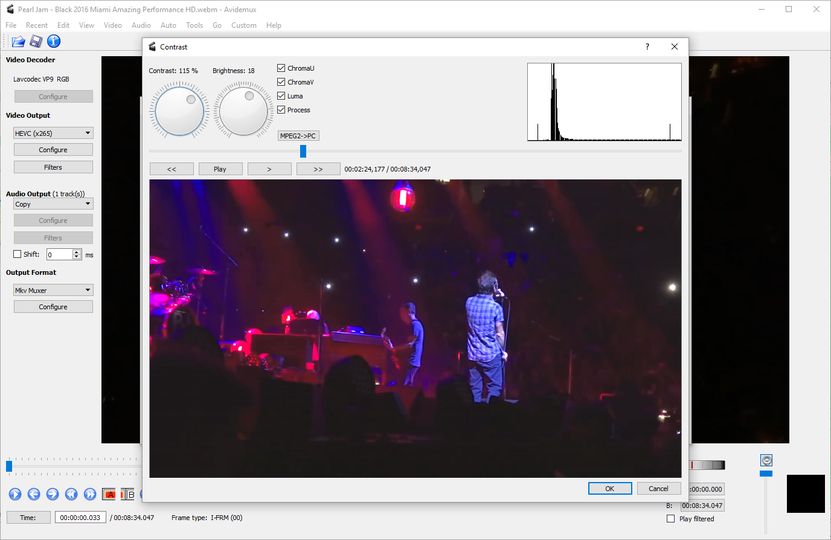
Task: Increase the shift value with the up spinner arrow
Action: tap(77, 252)
